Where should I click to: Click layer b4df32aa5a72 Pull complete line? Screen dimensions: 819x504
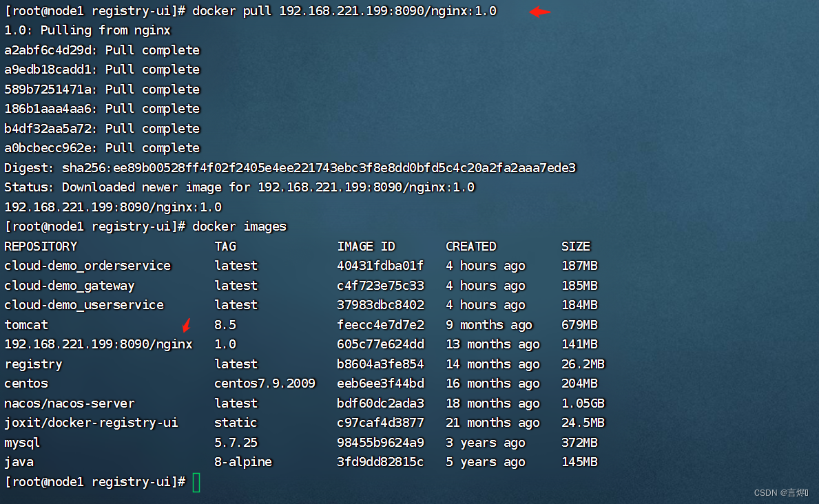(102, 129)
